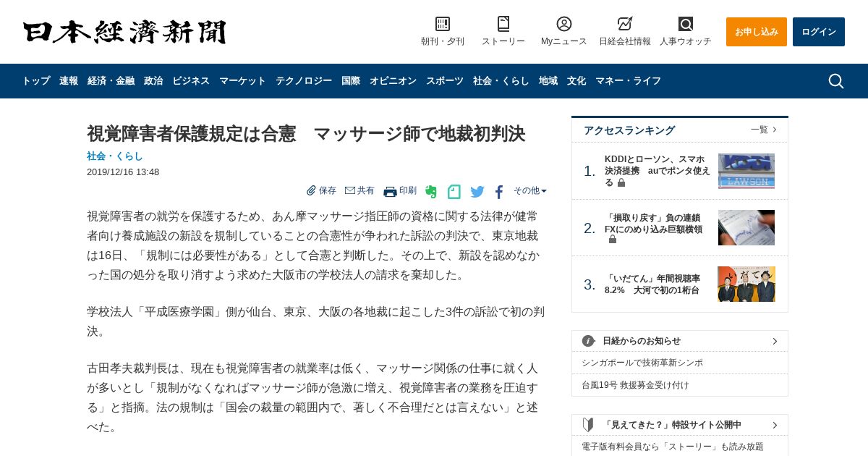
Task: Open the 日経会社情報 chart icon
Action: [625, 24]
